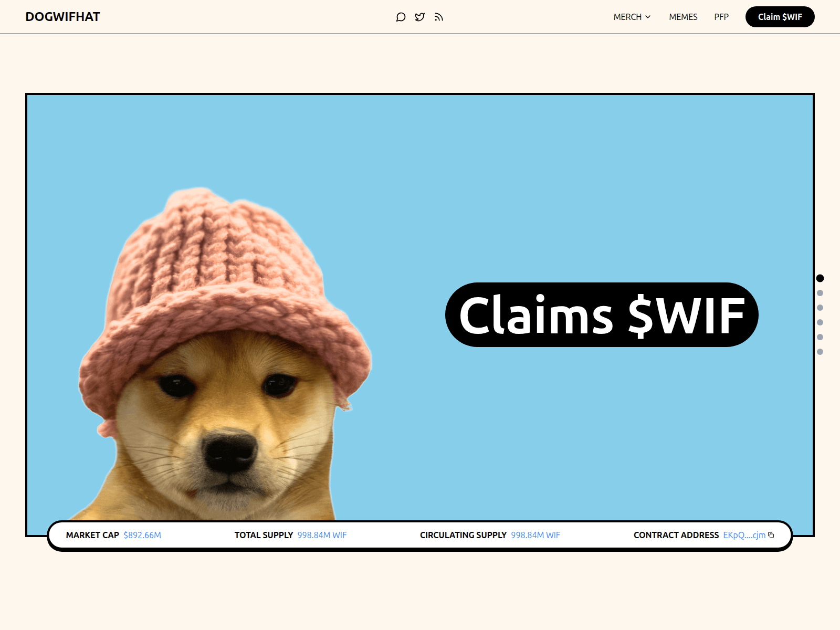
Task: Copy the contract address using the copy icon
Action: click(771, 535)
